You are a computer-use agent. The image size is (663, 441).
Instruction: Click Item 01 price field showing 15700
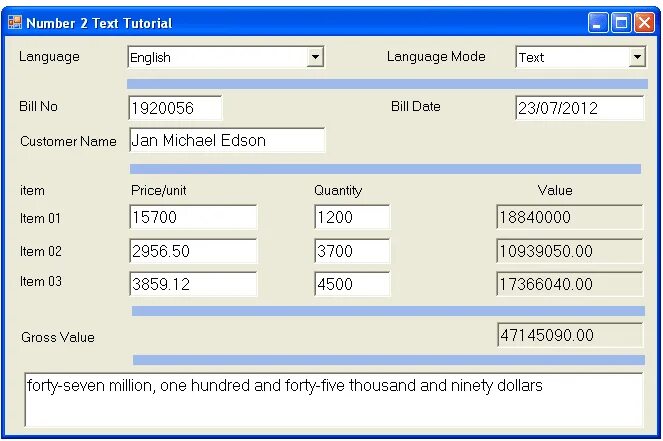193,217
